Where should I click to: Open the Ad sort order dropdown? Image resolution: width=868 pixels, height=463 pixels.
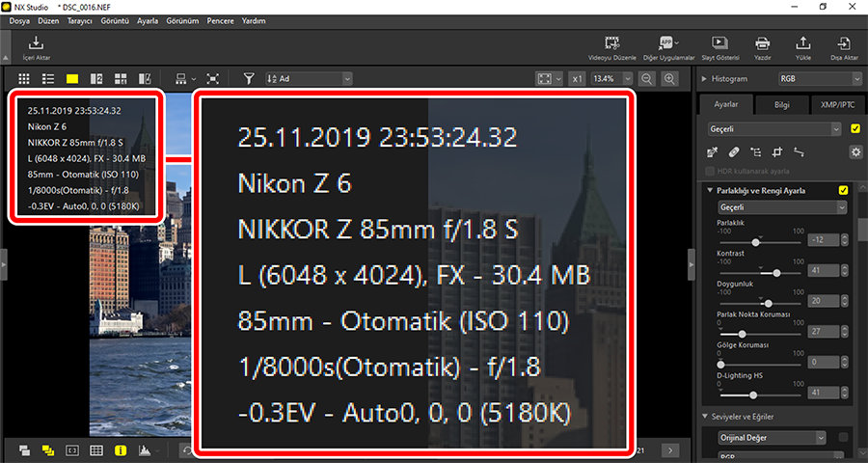[309, 79]
